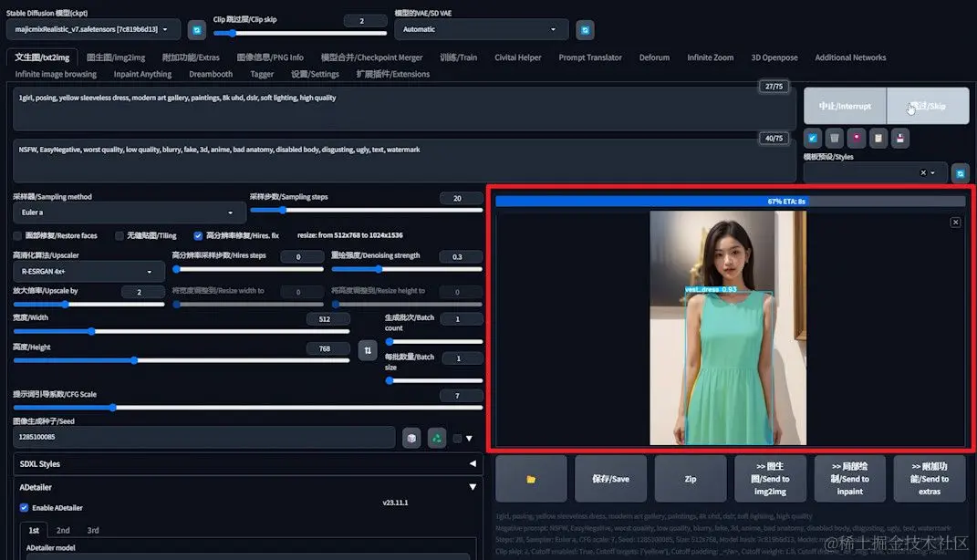The image size is (977, 560).
Task: Open the PNG Info tab
Action: (270, 57)
